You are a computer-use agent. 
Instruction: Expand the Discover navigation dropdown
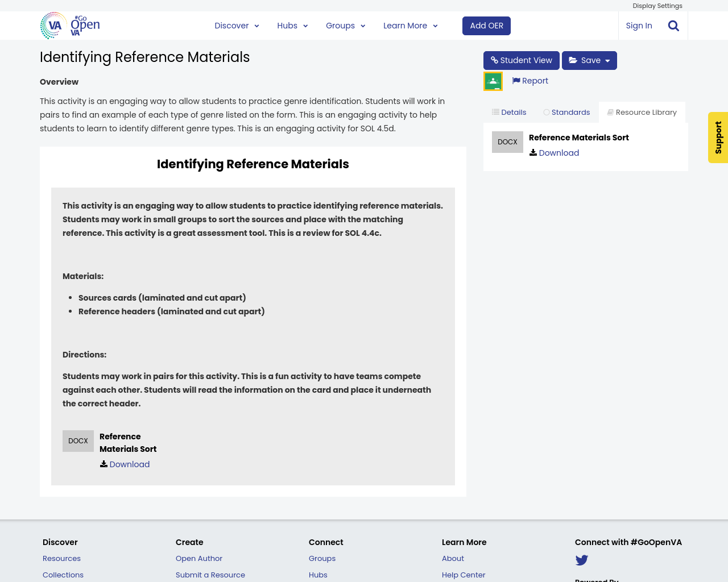(x=256, y=25)
